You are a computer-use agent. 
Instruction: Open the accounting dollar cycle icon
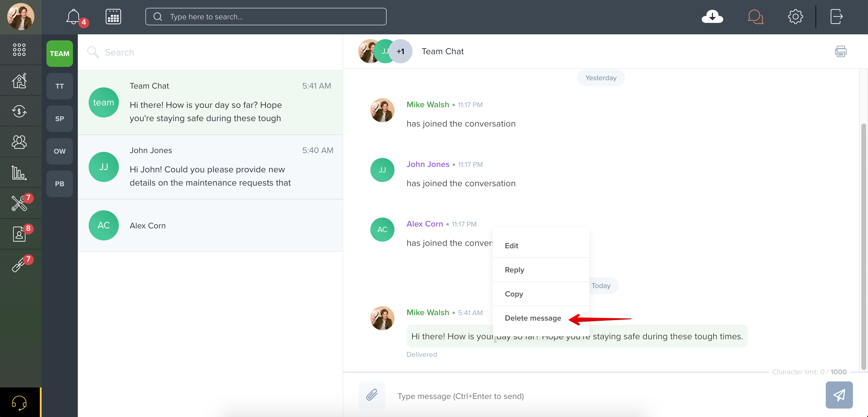[19, 111]
